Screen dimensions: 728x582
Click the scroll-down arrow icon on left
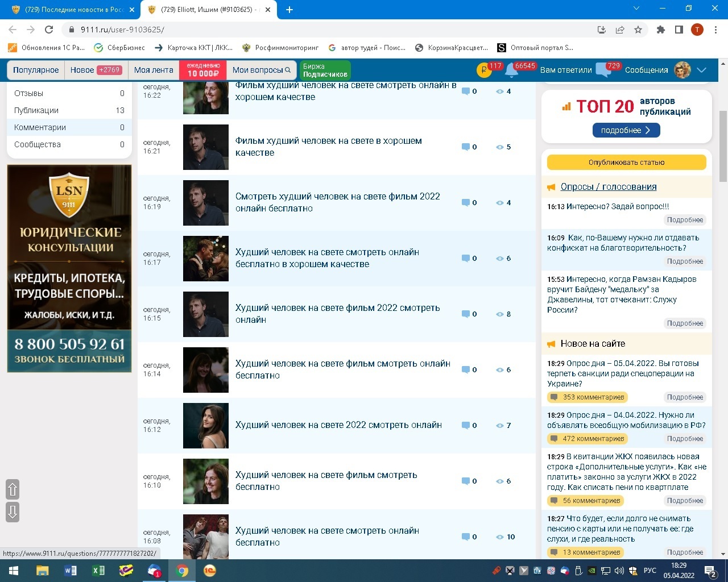[13, 512]
